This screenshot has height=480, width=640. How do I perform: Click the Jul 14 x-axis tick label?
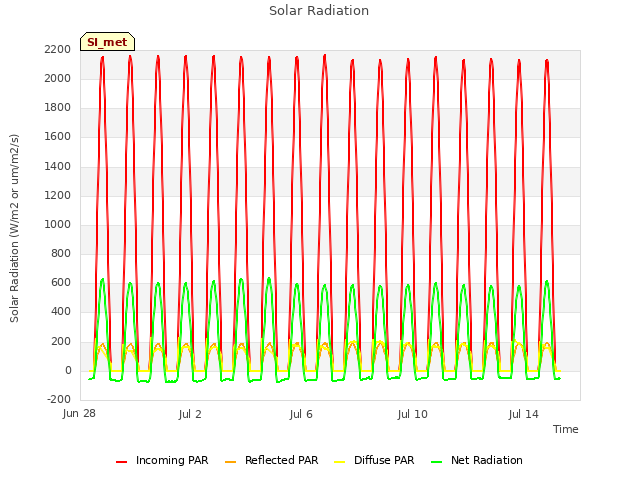click(x=523, y=414)
